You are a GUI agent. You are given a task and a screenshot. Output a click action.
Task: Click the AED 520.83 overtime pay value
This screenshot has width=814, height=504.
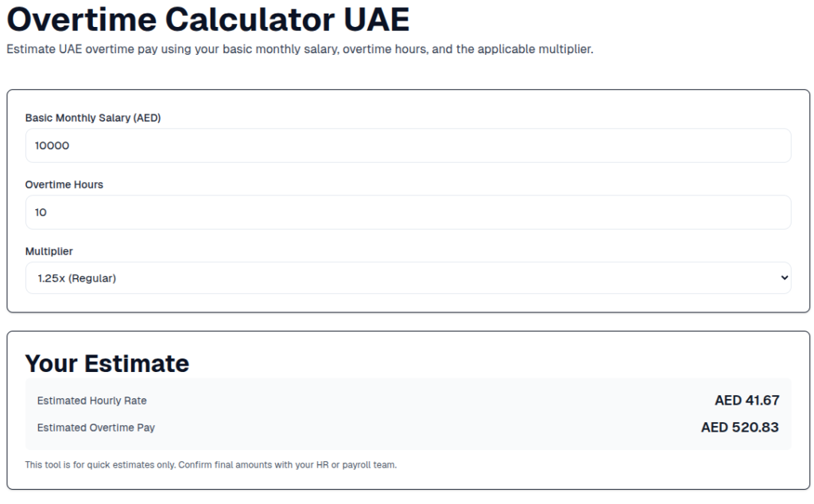coord(739,428)
